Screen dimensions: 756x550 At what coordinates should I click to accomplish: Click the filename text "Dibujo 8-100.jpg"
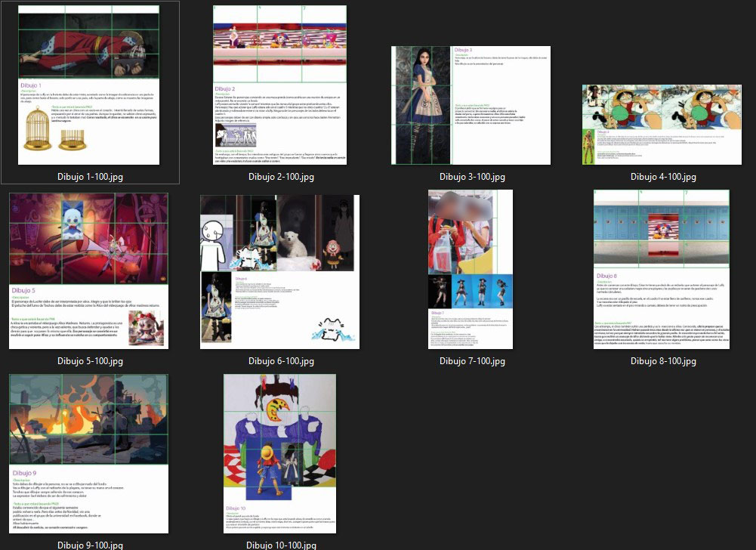click(x=663, y=360)
